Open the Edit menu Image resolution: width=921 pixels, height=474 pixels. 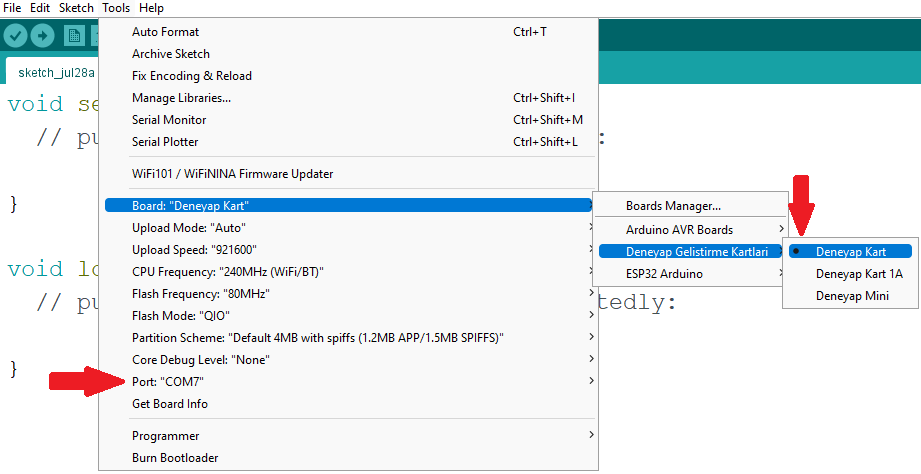click(40, 8)
